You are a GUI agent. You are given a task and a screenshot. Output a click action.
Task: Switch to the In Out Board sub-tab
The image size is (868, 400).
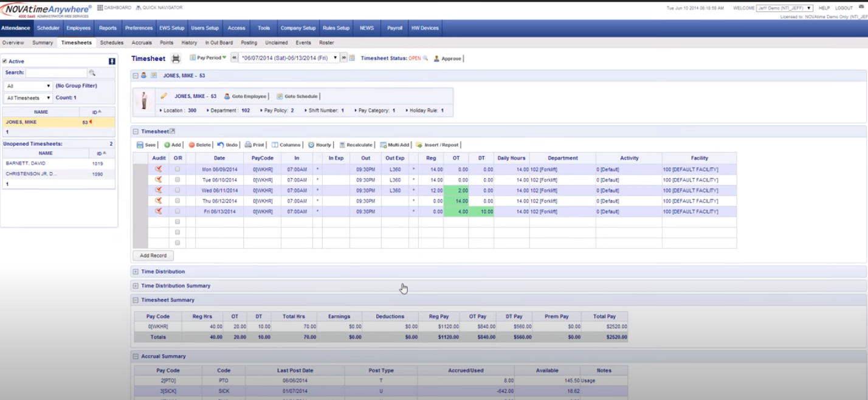tap(219, 43)
